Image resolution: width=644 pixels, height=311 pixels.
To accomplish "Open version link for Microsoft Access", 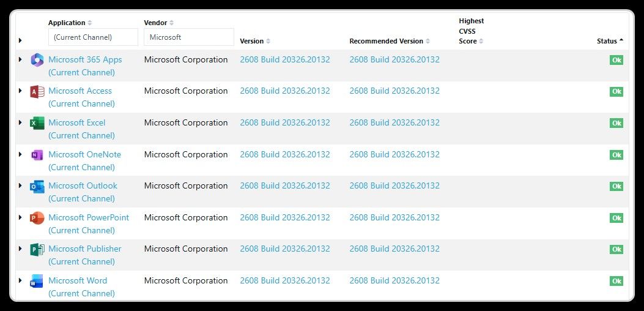I will coord(285,91).
